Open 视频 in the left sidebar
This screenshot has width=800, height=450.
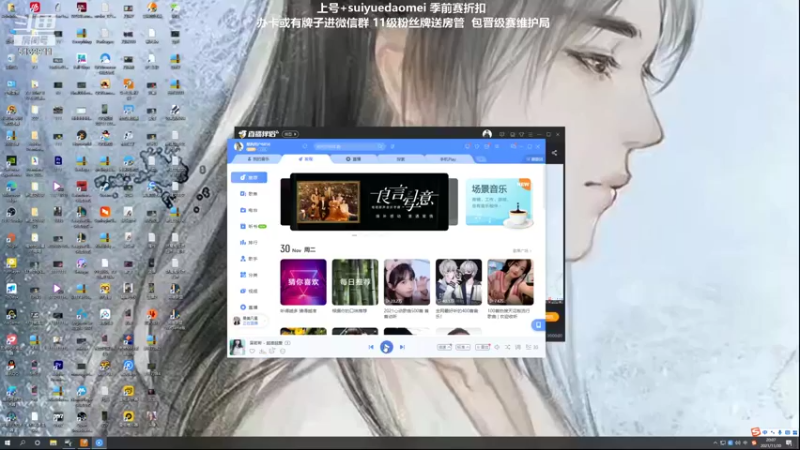249,291
